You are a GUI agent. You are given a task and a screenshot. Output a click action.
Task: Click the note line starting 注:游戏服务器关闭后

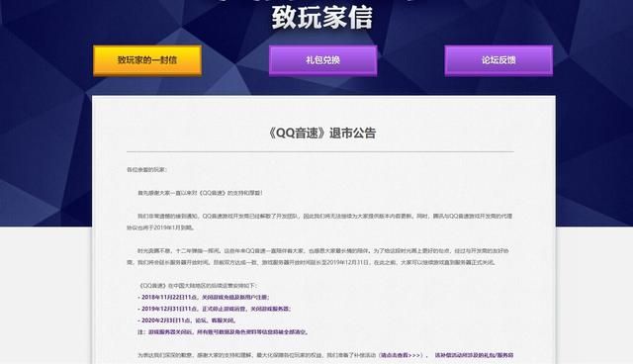[x=224, y=332]
